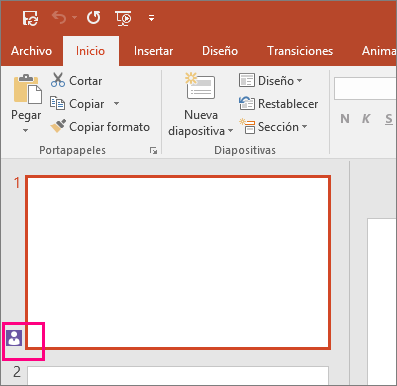This screenshot has width=397, height=386.
Task: Open the Transiciones tab
Action: 300,51
